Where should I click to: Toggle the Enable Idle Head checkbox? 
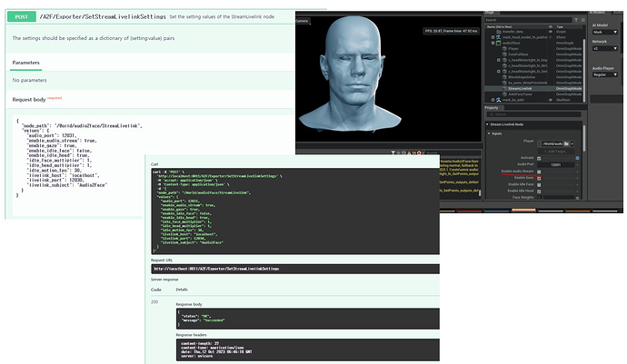[x=539, y=192]
